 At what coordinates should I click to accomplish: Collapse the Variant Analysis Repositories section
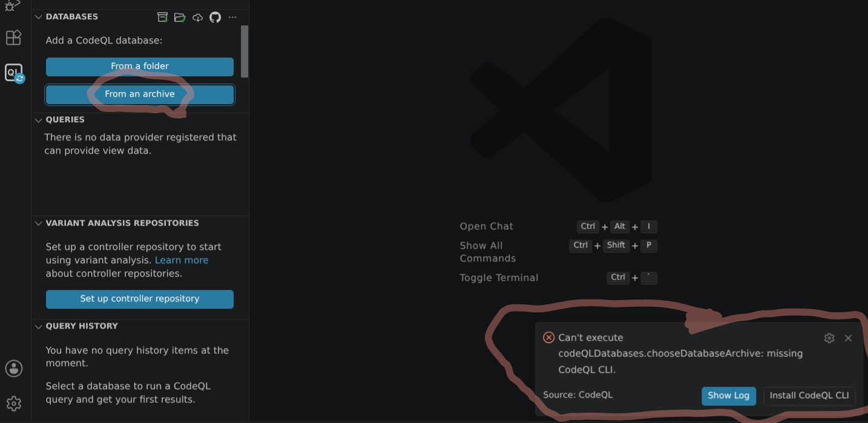(39, 223)
